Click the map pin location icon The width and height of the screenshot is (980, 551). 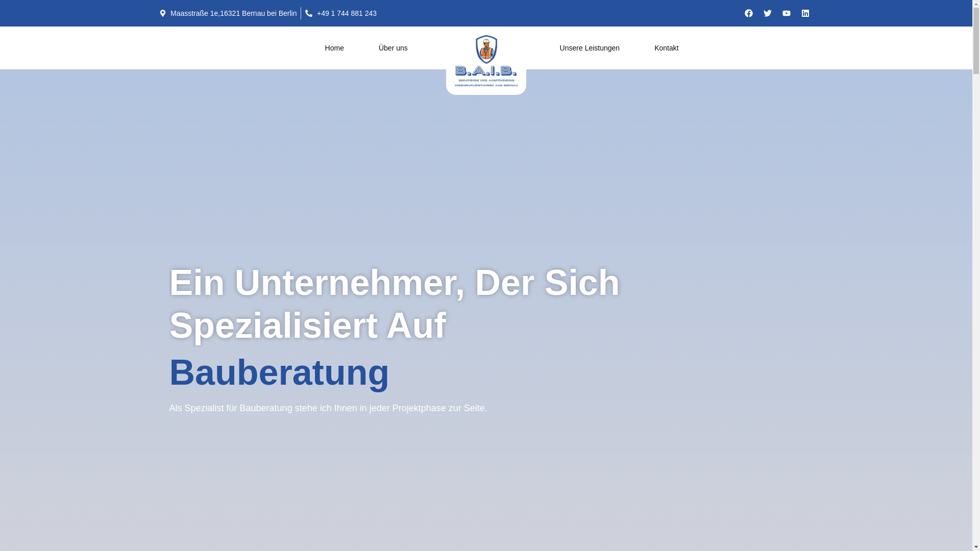tap(163, 13)
